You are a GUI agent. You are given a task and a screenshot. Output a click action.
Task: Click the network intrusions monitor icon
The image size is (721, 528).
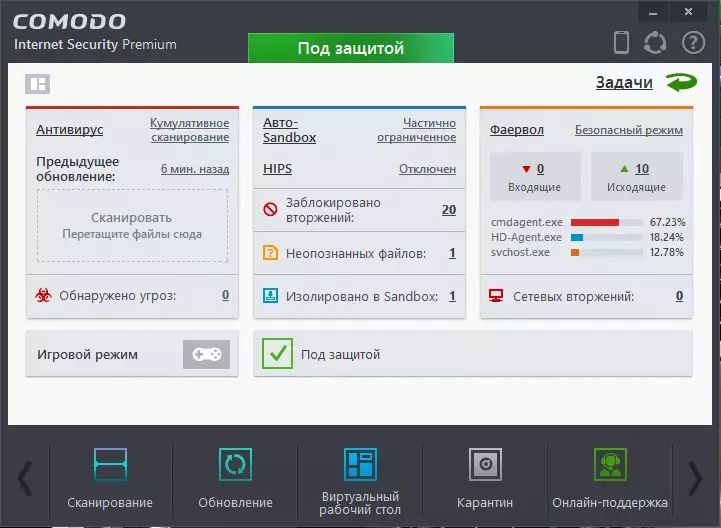pyautogui.click(x=496, y=296)
